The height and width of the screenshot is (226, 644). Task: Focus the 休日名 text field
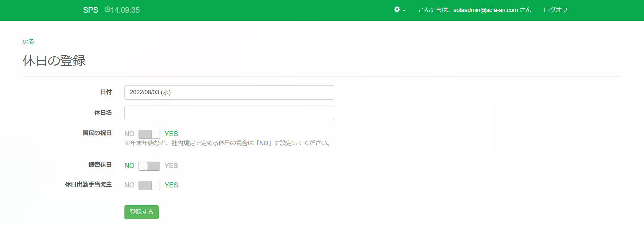click(229, 113)
